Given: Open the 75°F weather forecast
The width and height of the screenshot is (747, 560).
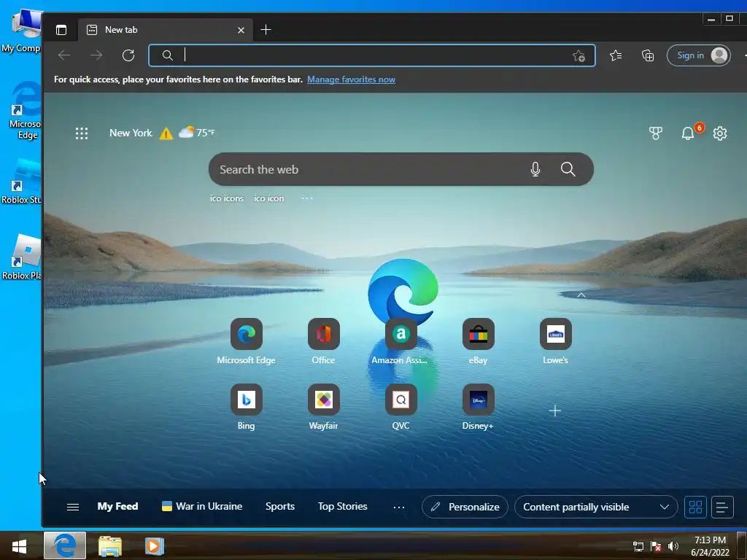Looking at the screenshot, I should tap(197, 133).
